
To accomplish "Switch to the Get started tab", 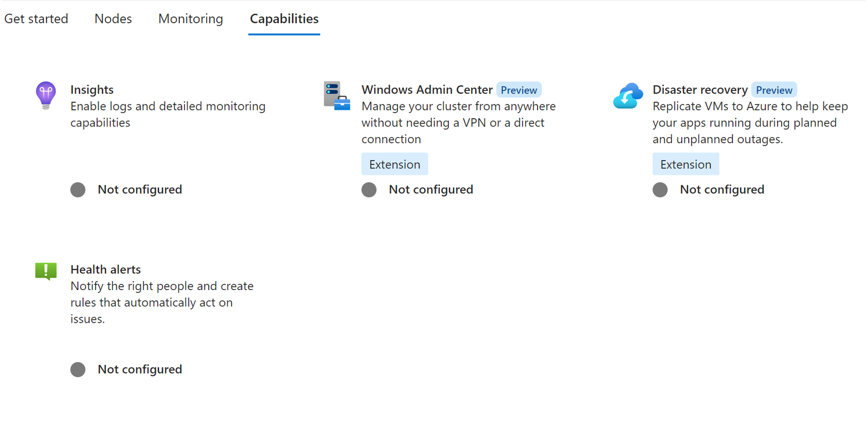I will tap(36, 19).
